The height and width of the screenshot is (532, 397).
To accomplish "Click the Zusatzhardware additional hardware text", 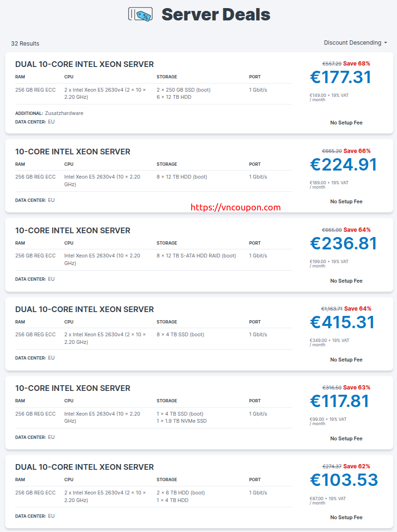I will click(64, 114).
